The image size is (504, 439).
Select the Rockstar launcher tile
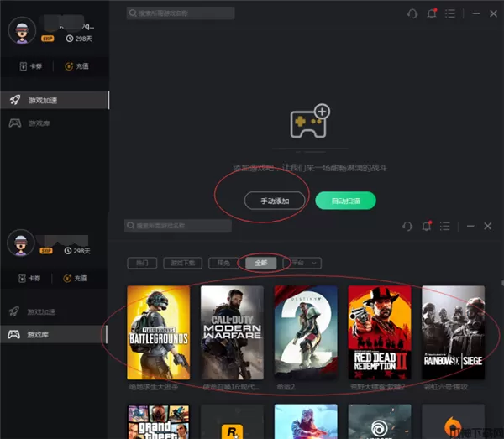coord(232,421)
